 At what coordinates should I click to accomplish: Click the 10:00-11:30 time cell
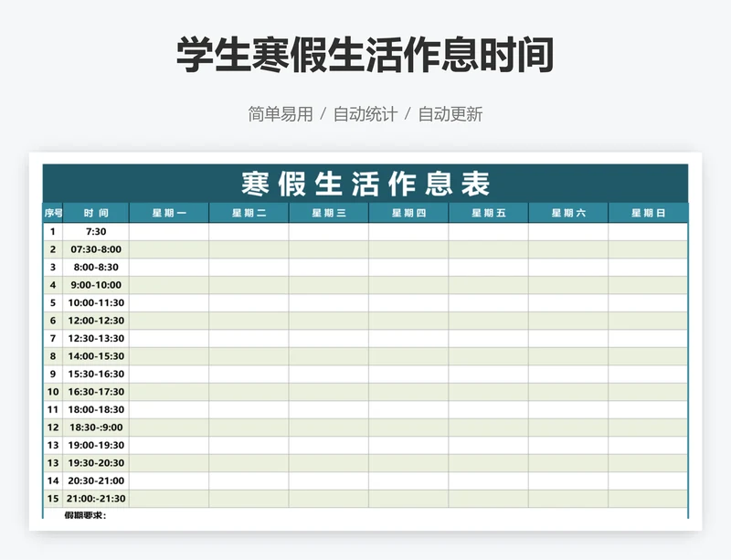[96, 303]
